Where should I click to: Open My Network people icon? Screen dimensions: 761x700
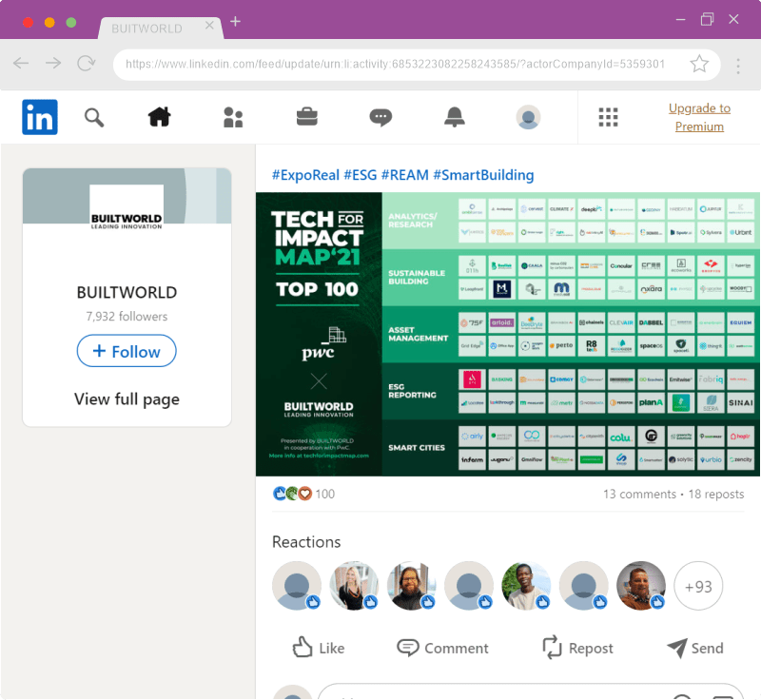point(233,117)
